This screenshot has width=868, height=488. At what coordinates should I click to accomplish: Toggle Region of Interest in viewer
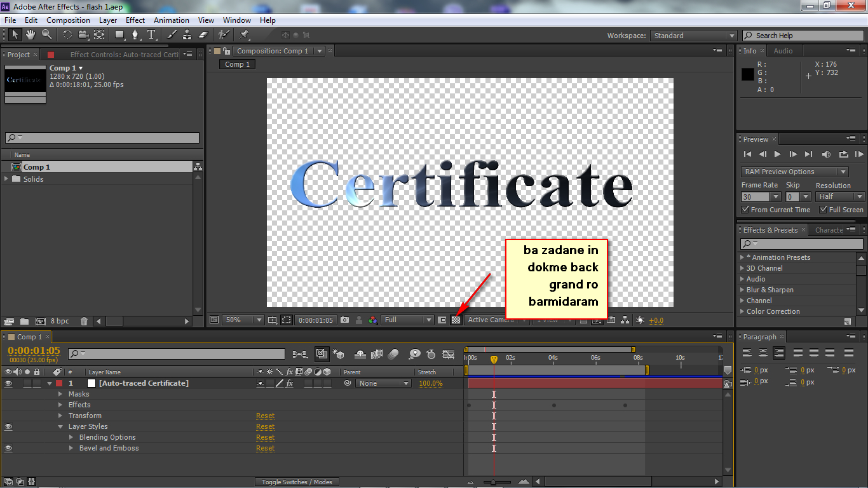pos(442,320)
